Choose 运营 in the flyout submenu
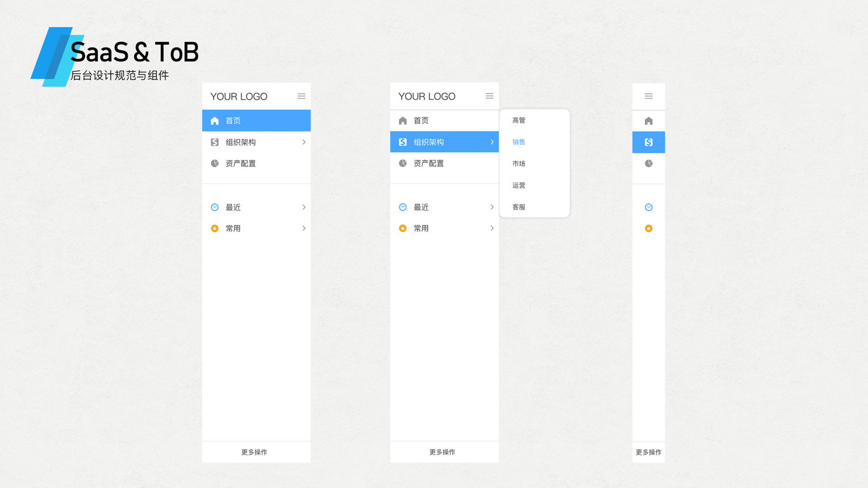 [519, 186]
